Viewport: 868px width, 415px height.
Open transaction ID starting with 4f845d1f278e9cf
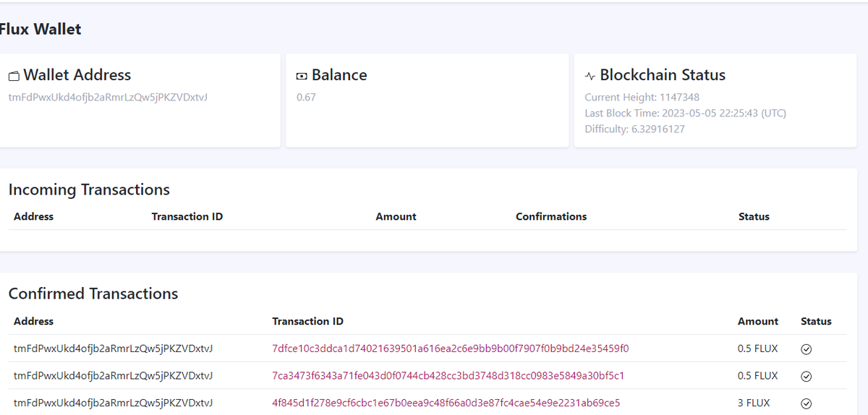click(446, 403)
